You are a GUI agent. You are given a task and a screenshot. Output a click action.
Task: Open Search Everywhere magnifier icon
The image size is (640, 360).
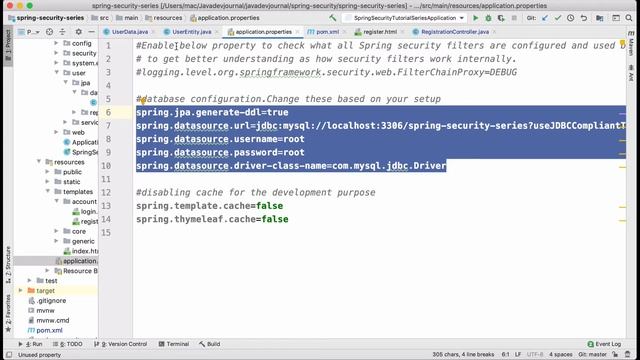629,18
